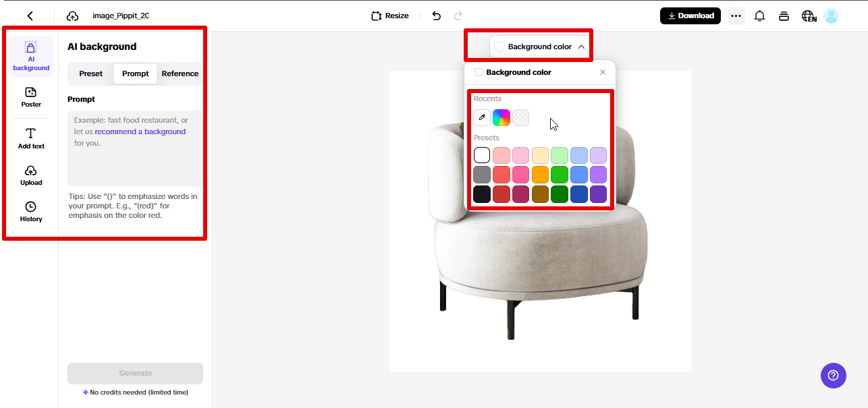This screenshot has width=868, height=408.
Task: Open the notifications bell
Action: point(759,16)
